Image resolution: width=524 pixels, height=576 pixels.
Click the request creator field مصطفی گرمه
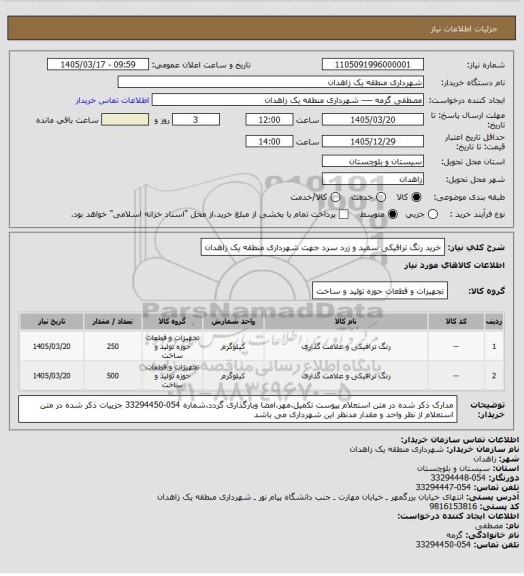(288, 100)
